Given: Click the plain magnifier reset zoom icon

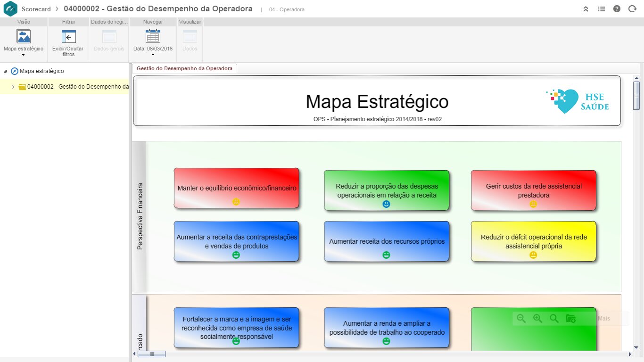Looking at the screenshot, I should 554,319.
